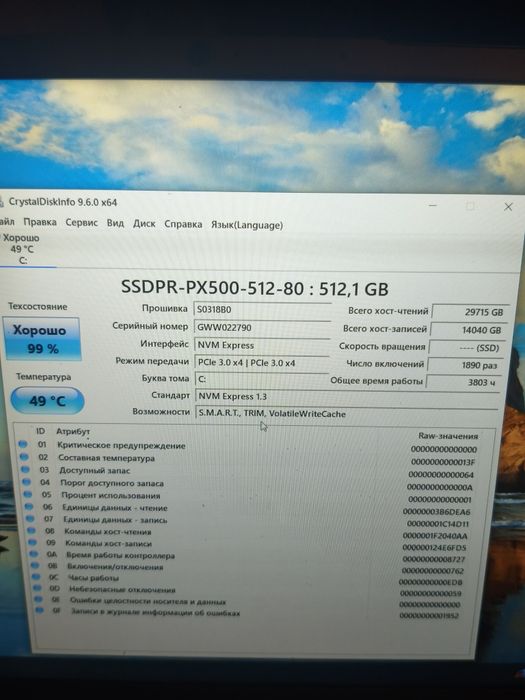Click the drive title SSDPR-PX500-512-80 : 512,1 GB
Viewport: 525px width, 700px height.
tap(254, 288)
